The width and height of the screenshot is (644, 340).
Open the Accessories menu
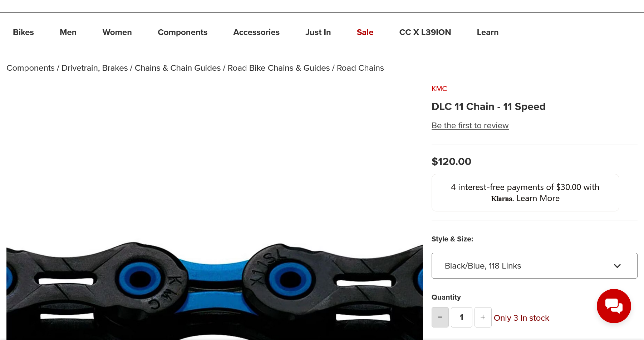tap(256, 32)
